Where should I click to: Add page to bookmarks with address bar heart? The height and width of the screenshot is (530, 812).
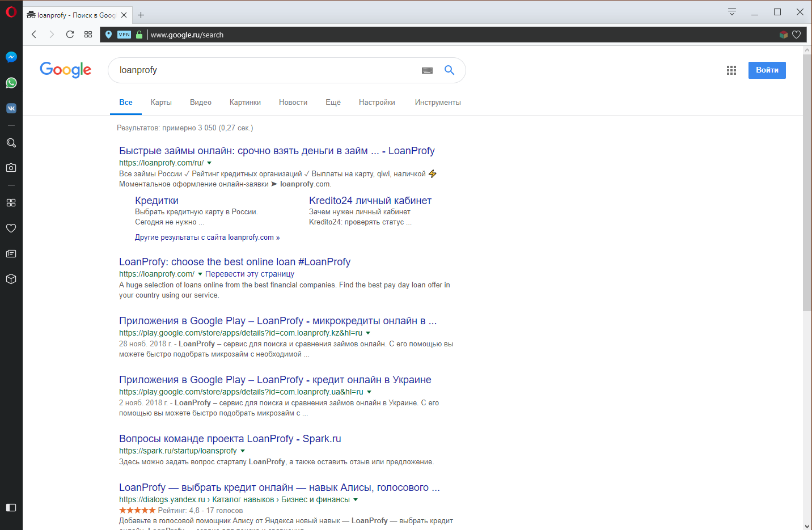point(796,35)
